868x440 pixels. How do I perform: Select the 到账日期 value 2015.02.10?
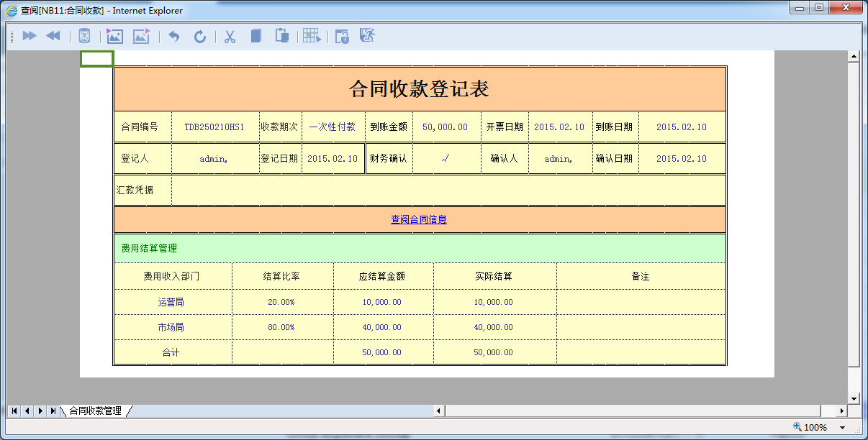682,127
